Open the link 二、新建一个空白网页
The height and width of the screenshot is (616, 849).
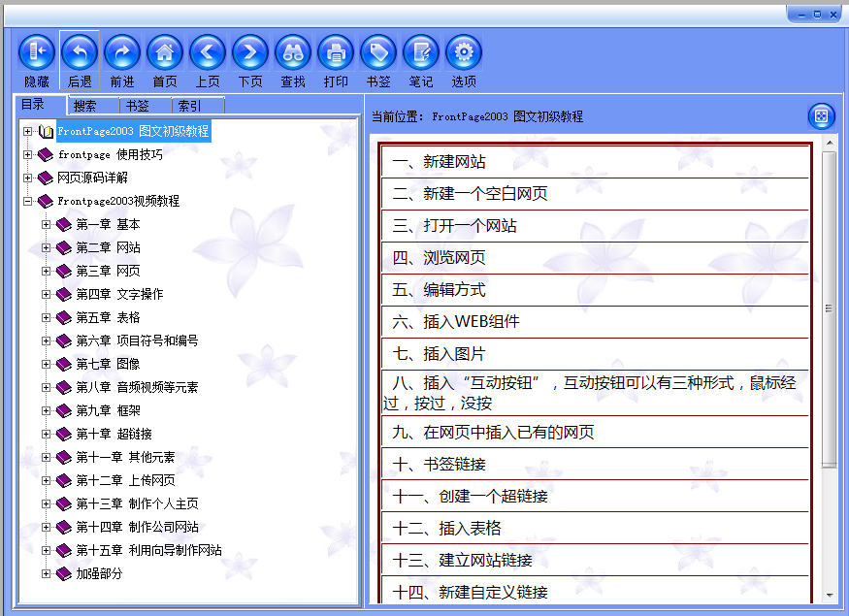[470, 194]
